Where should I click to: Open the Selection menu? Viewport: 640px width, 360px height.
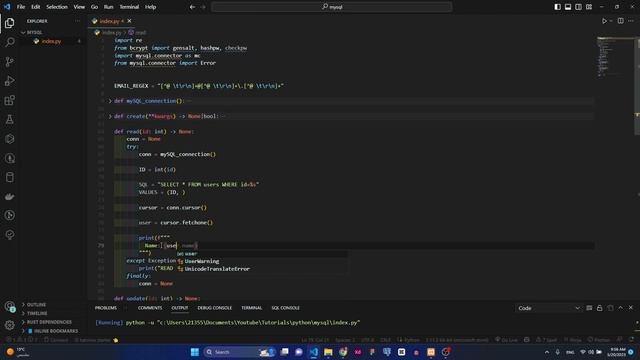[57, 7]
